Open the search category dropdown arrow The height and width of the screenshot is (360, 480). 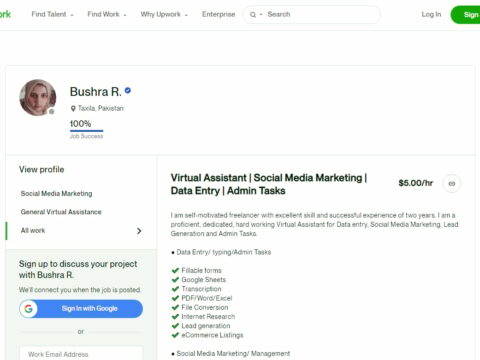[x=261, y=15]
